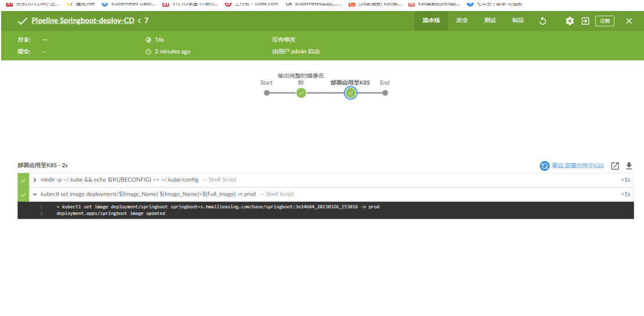Click the rerun pipeline icon in header

click(543, 21)
